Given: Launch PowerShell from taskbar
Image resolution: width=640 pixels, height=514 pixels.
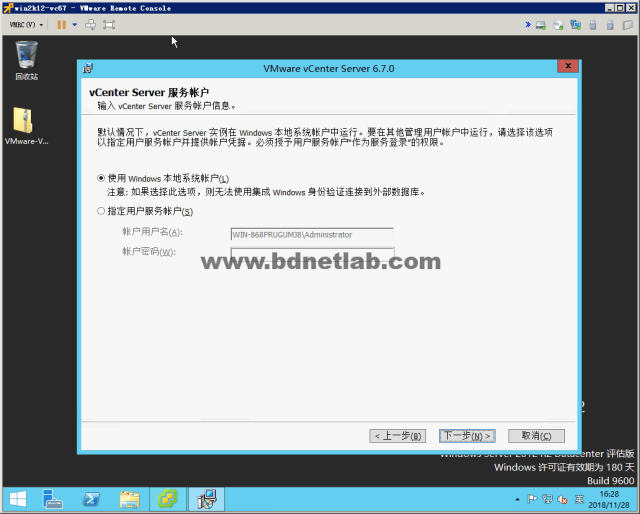Looking at the screenshot, I should (x=91, y=499).
